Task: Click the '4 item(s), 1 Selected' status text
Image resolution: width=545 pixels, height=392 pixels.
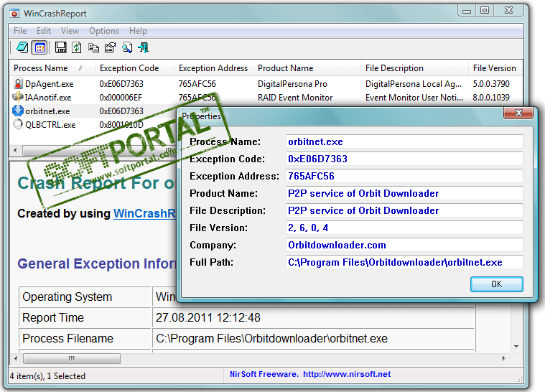Action: pos(47,376)
